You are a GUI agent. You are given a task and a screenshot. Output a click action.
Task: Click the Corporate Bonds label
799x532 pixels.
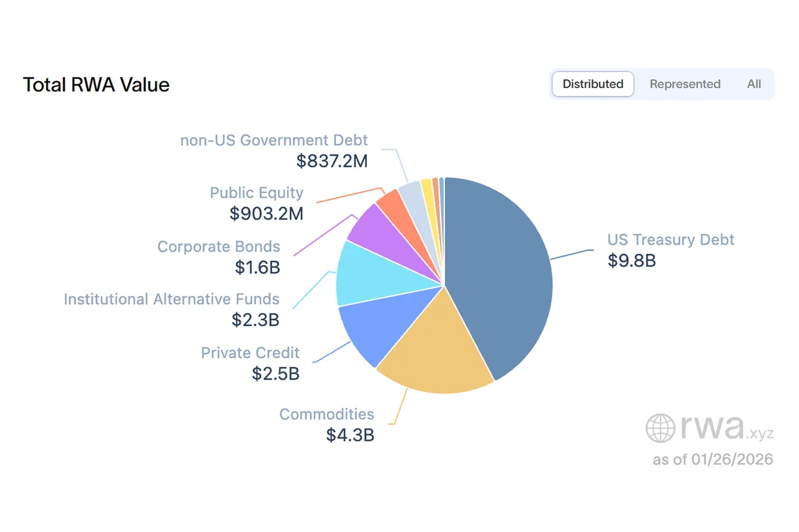click(219, 247)
